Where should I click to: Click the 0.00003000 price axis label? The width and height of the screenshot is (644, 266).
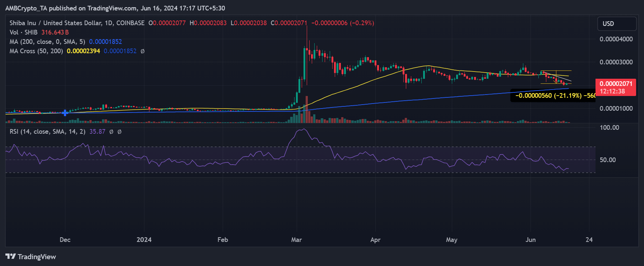click(616, 62)
